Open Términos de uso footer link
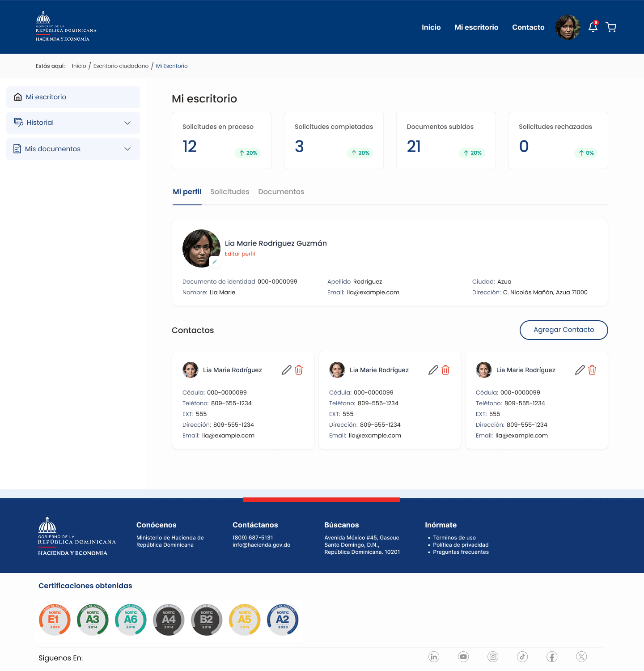 pyautogui.click(x=454, y=538)
